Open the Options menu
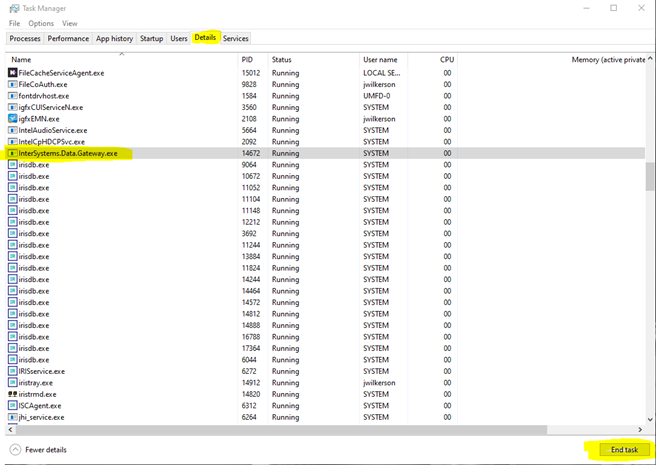The height and width of the screenshot is (465, 656). pyautogui.click(x=41, y=23)
